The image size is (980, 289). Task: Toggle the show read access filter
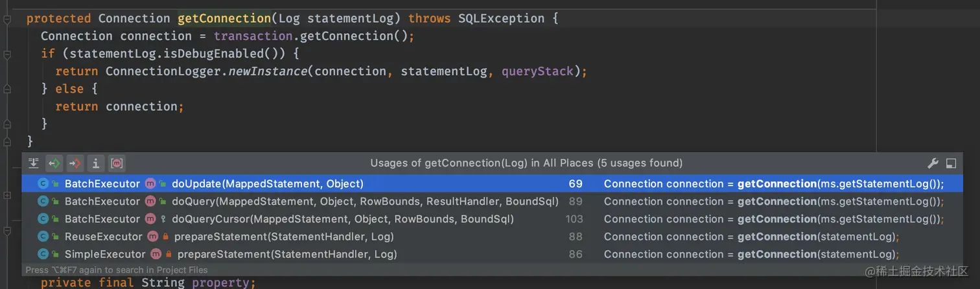coord(54,163)
